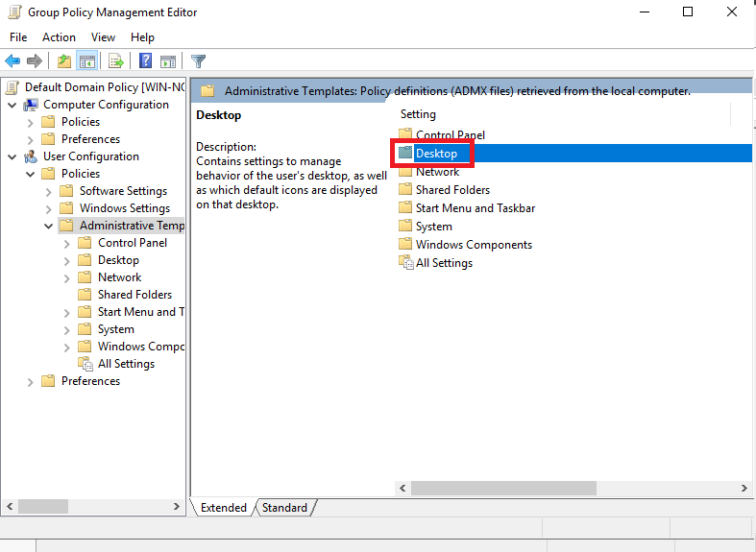This screenshot has height=552, width=756.
Task: Maximize the Group Policy Management Editor window
Action: click(x=688, y=12)
